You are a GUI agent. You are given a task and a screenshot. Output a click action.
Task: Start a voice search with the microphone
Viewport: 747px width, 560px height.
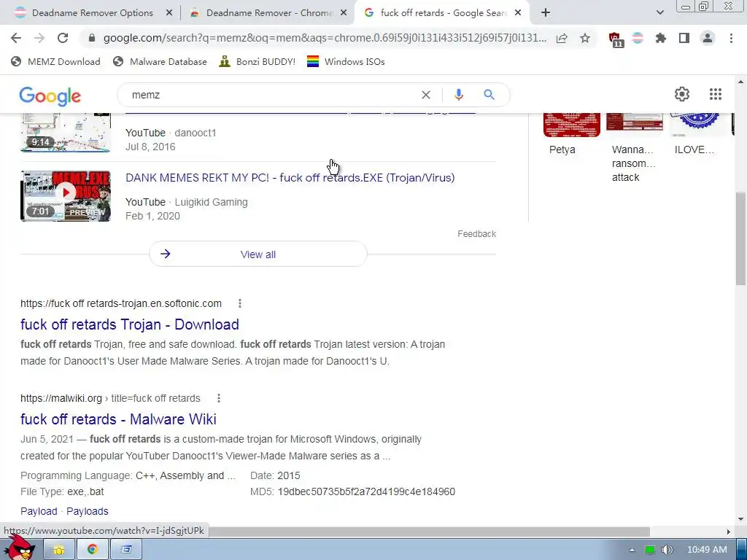(x=458, y=95)
